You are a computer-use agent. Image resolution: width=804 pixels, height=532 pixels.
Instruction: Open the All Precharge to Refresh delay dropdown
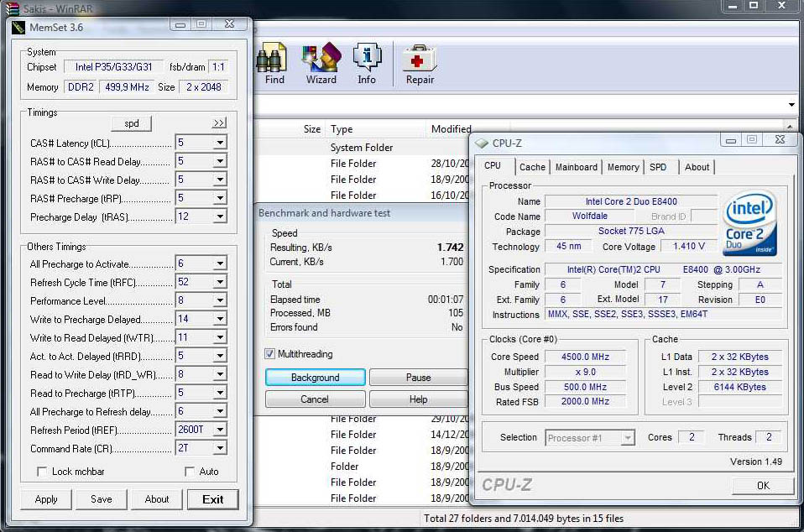tap(220, 411)
